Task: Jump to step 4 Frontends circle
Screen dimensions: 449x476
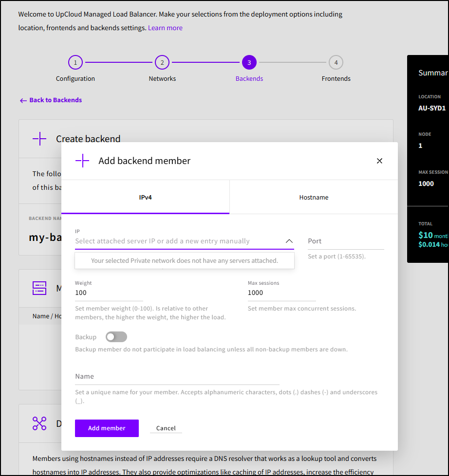Action: click(x=336, y=63)
